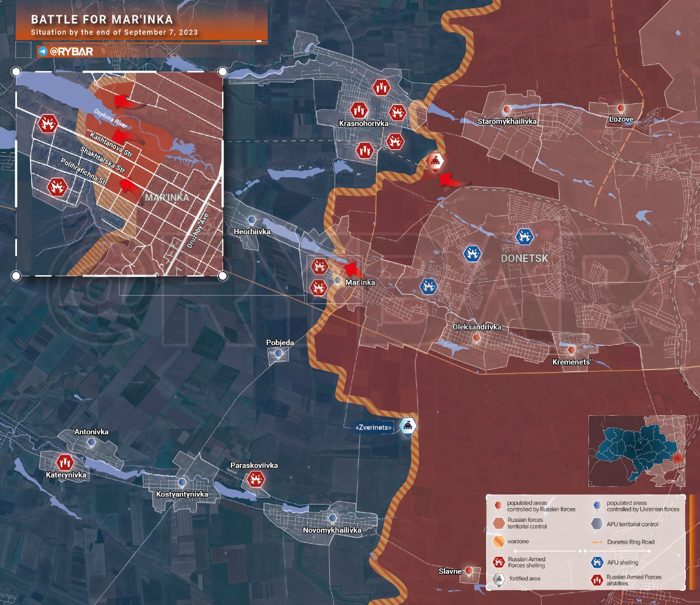This screenshot has width=700, height=605.
Task: Click the AFU territorial control swatch
Action: tap(597, 524)
